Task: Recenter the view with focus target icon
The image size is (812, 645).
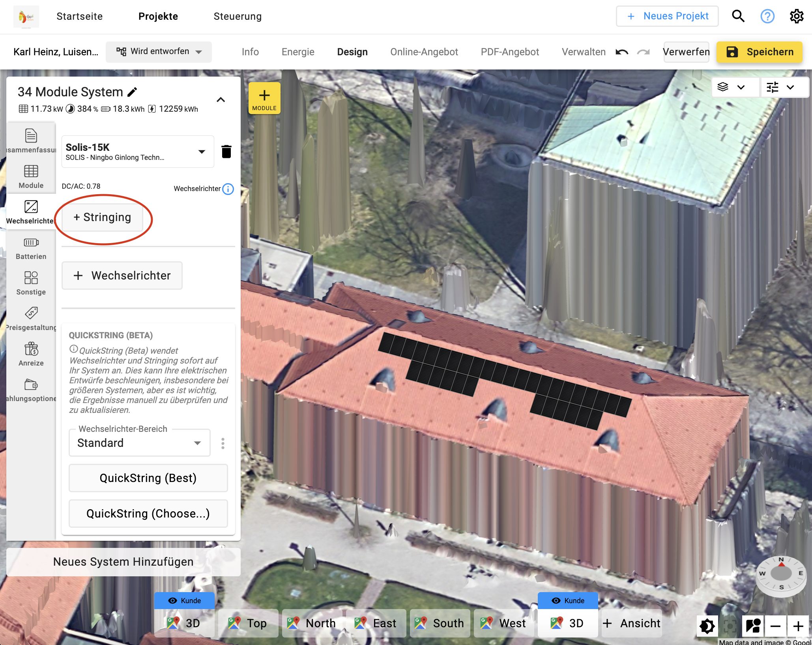Action: (x=730, y=626)
